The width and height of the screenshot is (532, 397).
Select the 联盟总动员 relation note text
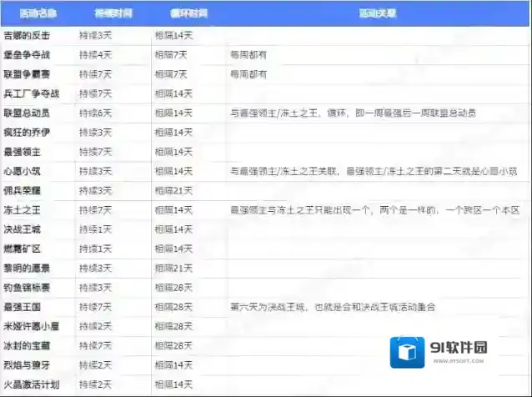353,113
